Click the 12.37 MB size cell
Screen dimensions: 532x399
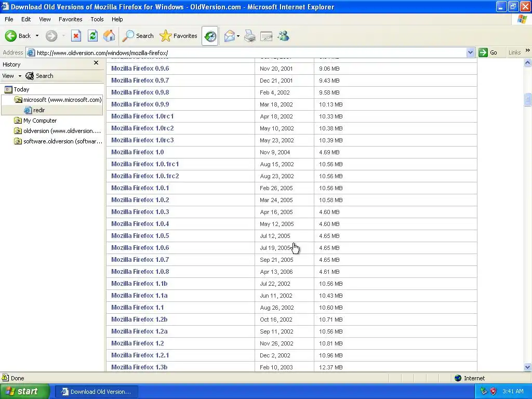[331, 367]
